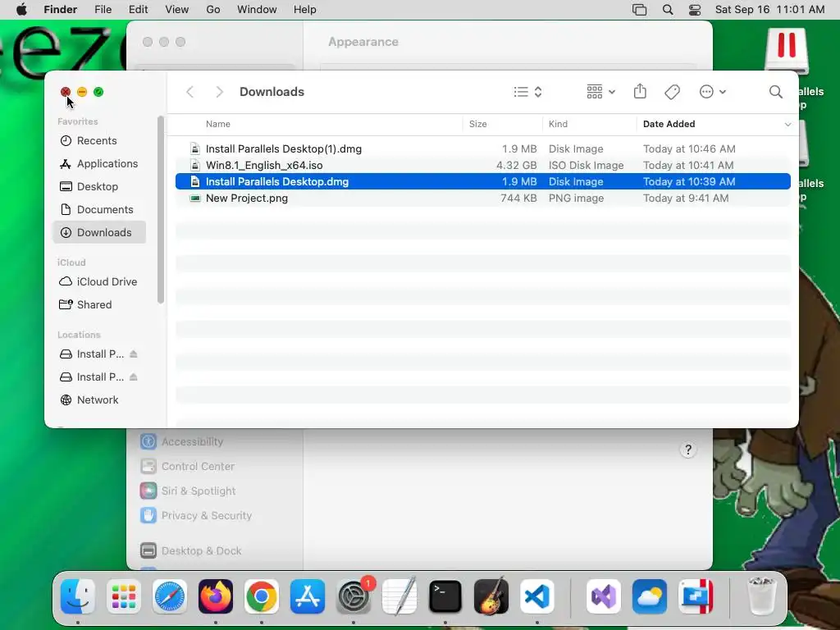Open the Help menu
Viewport: 840px width, 630px height.
(305, 10)
